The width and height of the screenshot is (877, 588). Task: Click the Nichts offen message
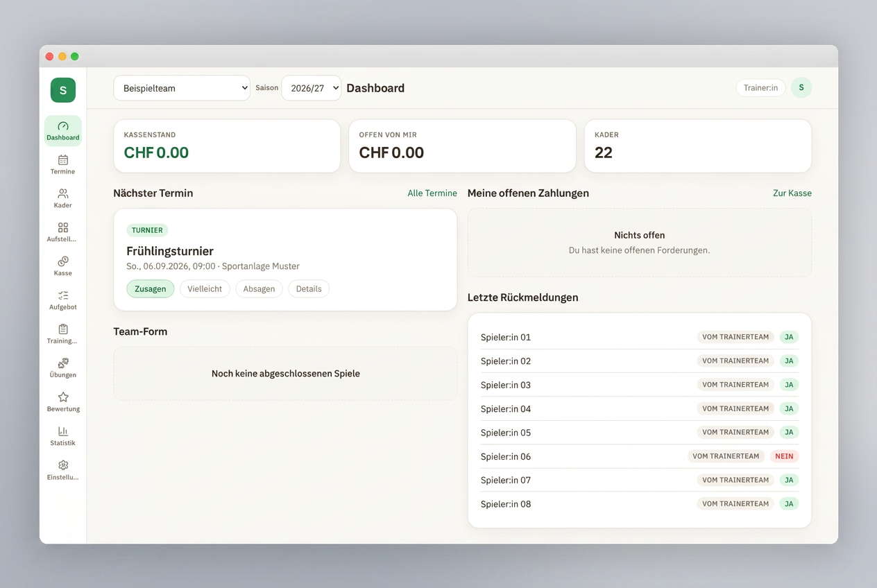640,236
